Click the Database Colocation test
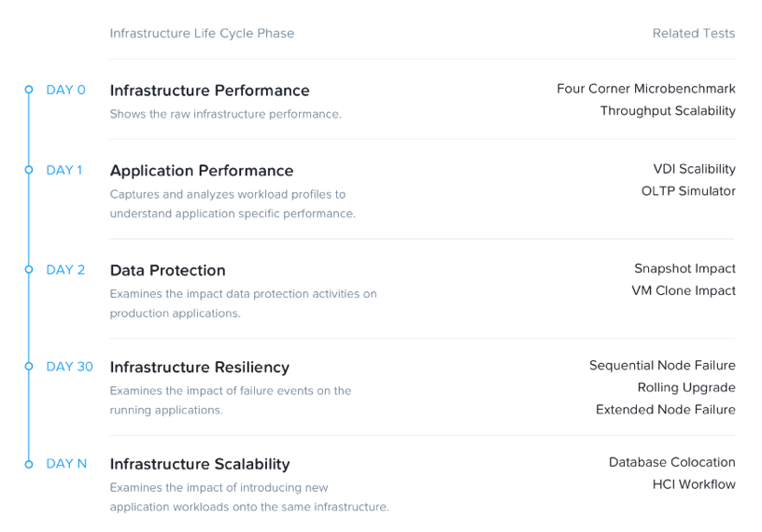 (x=671, y=462)
